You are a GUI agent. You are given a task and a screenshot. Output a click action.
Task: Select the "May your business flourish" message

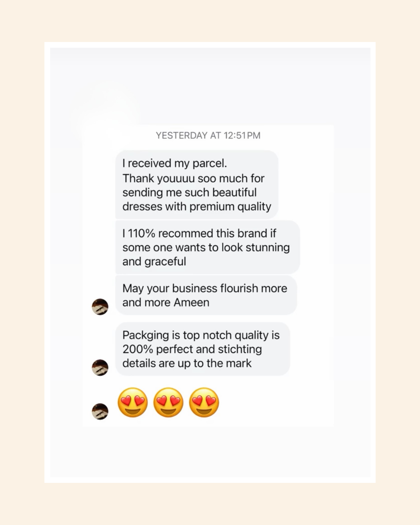pyautogui.click(x=206, y=295)
